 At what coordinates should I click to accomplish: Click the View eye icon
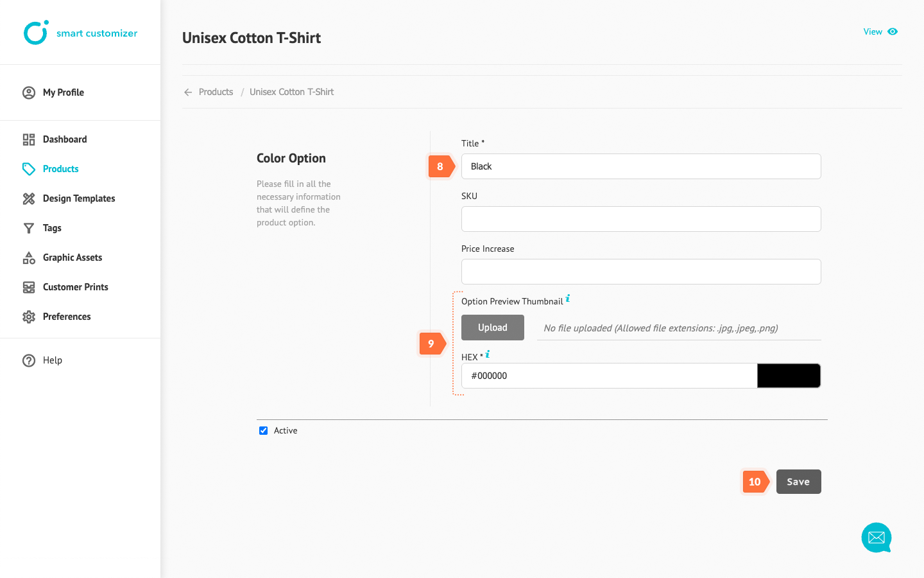[x=893, y=31]
